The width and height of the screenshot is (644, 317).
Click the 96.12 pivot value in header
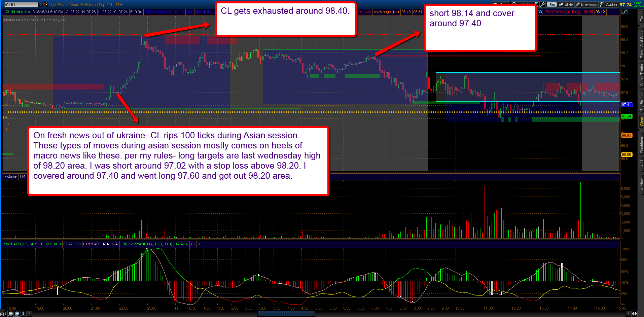coord(600,12)
